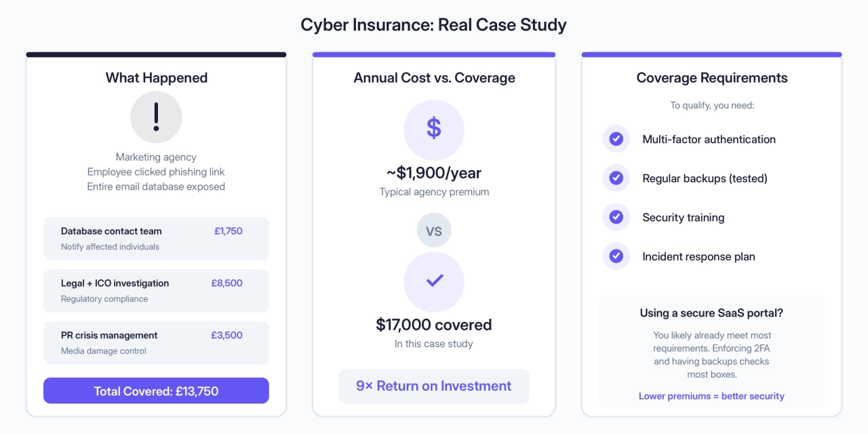Click the Coverage Requirements heading
Image resolution: width=868 pixels, height=434 pixels.
[711, 78]
